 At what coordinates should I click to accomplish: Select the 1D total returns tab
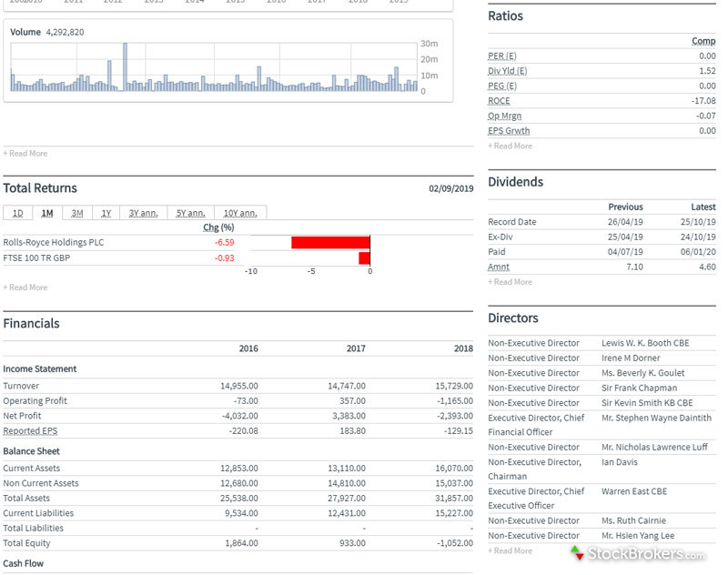click(17, 213)
